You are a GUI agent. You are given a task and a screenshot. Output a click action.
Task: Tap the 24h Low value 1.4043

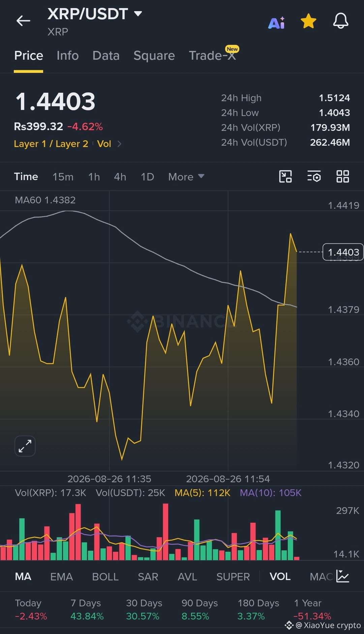334,113
